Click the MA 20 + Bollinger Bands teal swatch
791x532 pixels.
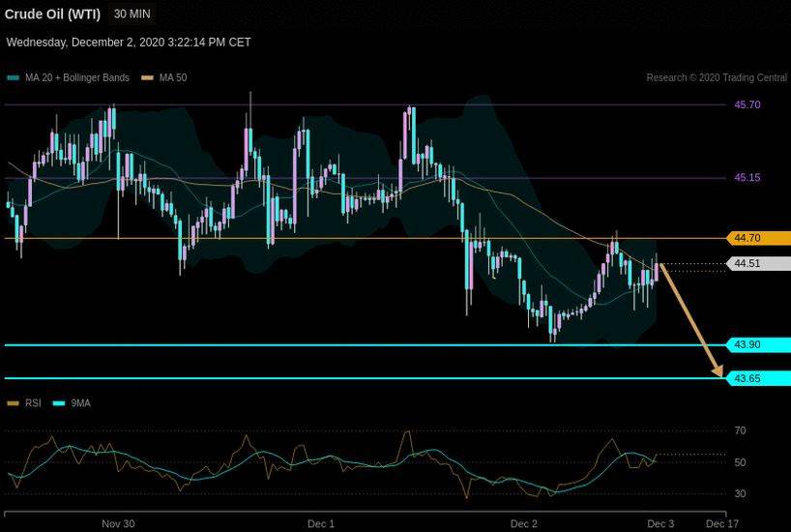(x=14, y=78)
